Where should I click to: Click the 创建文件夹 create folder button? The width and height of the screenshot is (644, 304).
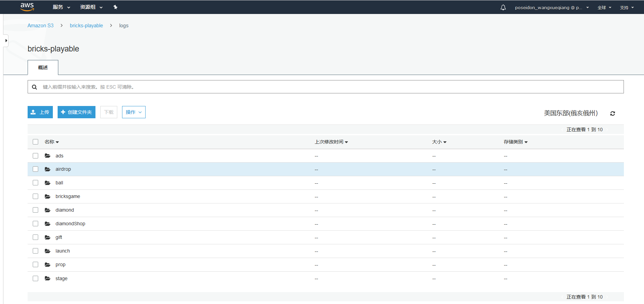(76, 112)
